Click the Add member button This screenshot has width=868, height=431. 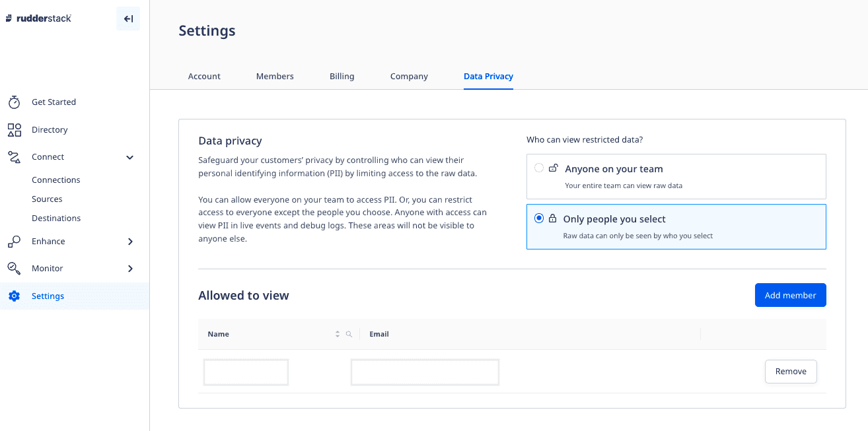[x=790, y=295]
